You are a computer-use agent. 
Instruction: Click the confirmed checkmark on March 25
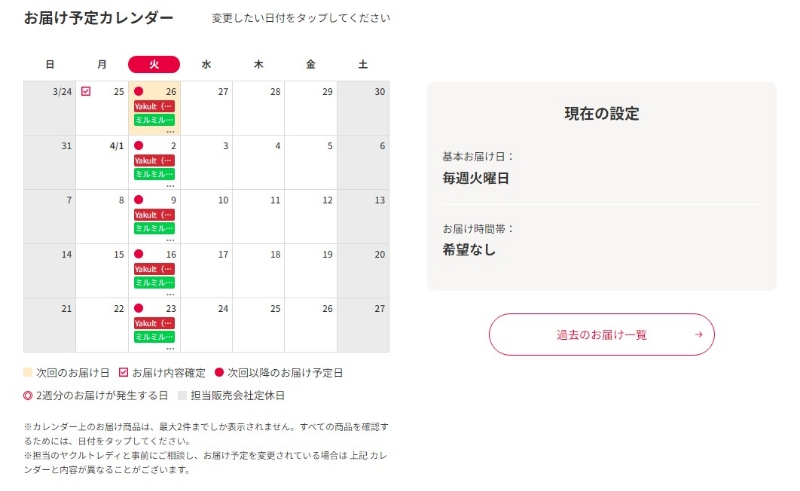pyautogui.click(x=86, y=91)
